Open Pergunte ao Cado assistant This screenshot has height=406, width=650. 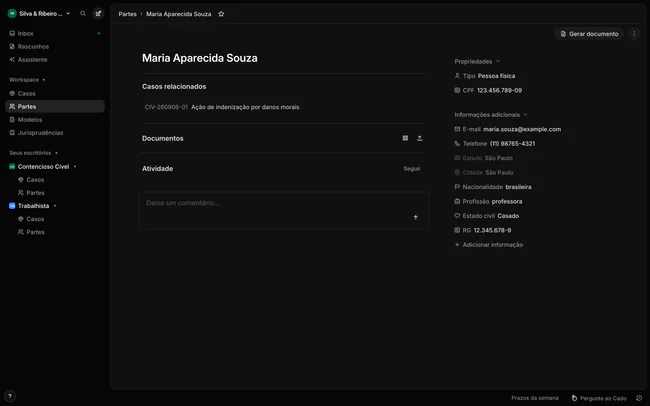click(599, 398)
